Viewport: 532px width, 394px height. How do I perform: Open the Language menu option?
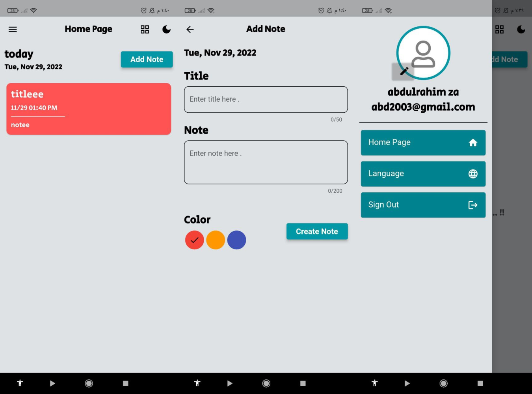coord(423,174)
